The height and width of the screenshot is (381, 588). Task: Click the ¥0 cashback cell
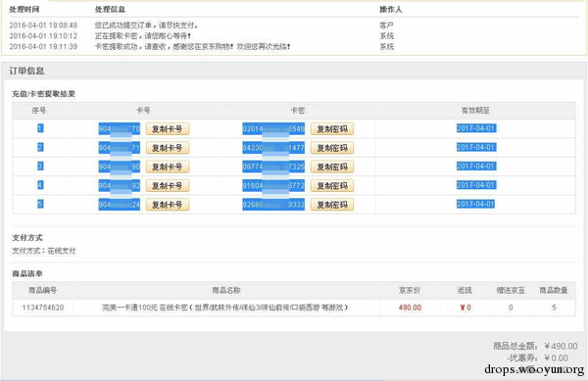coord(465,308)
